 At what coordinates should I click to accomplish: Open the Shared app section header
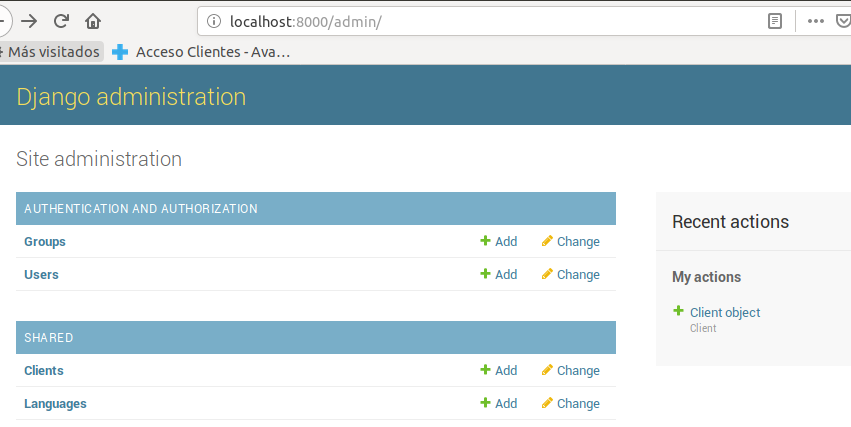(48, 337)
